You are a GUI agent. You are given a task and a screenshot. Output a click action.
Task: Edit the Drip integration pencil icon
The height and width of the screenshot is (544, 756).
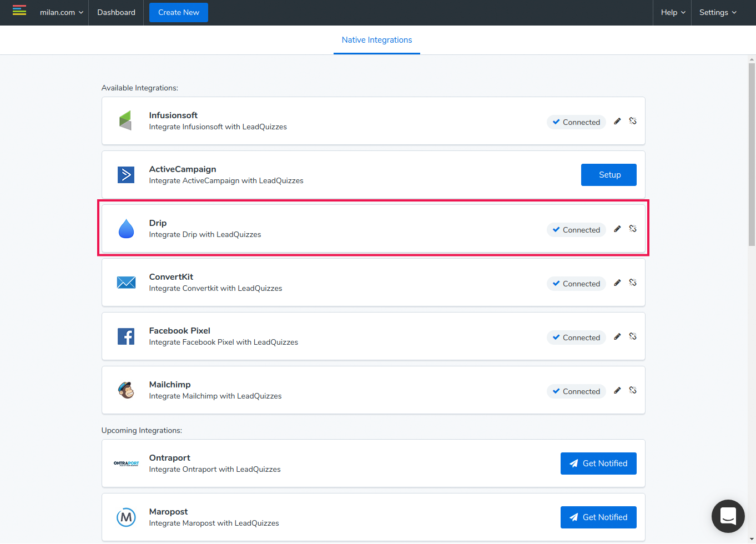point(617,229)
